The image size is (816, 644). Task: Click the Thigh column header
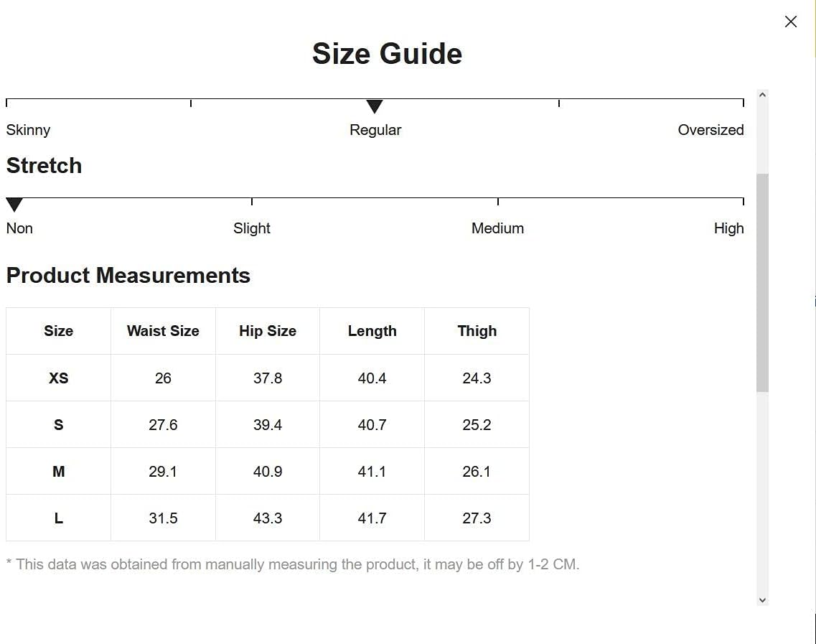477,331
